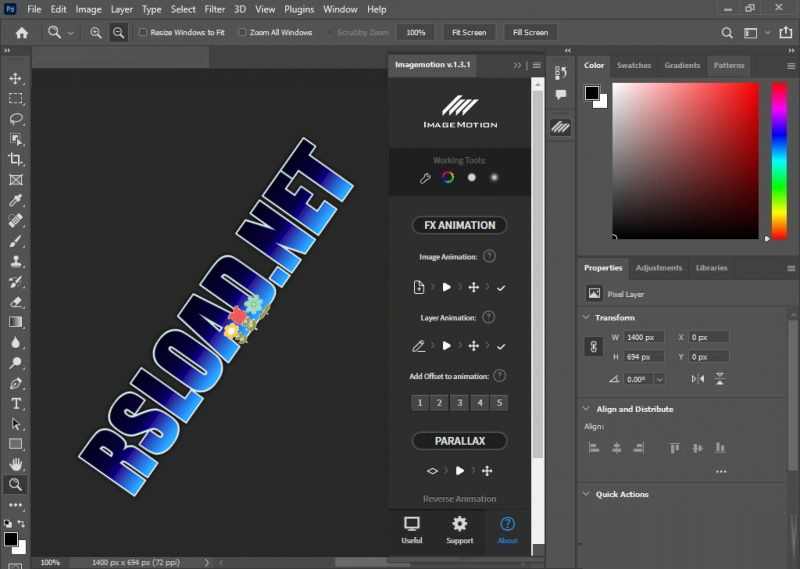The width and height of the screenshot is (800, 569).
Task: Select the History Brush tool
Action: [x=15, y=282]
